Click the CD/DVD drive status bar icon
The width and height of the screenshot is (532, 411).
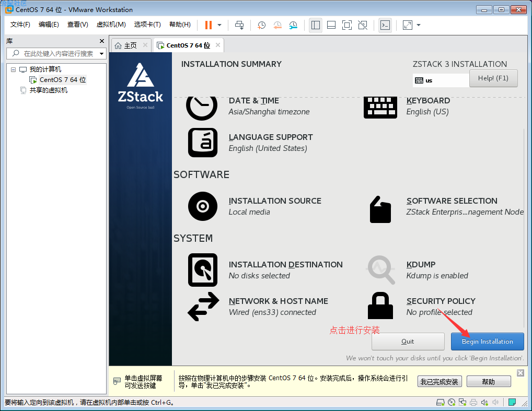coord(452,403)
